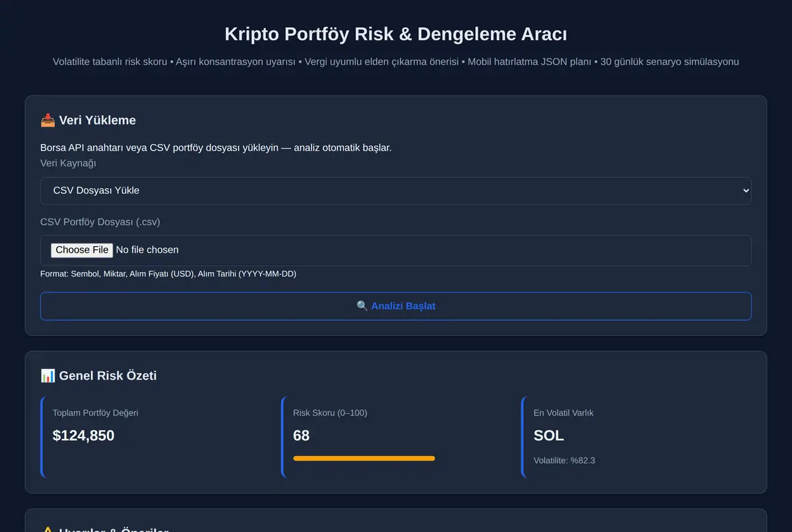Image resolution: width=792 pixels, height=532 pixels.
Task: Click the SOL most volatile asset
Action: (x=548, y=436)
